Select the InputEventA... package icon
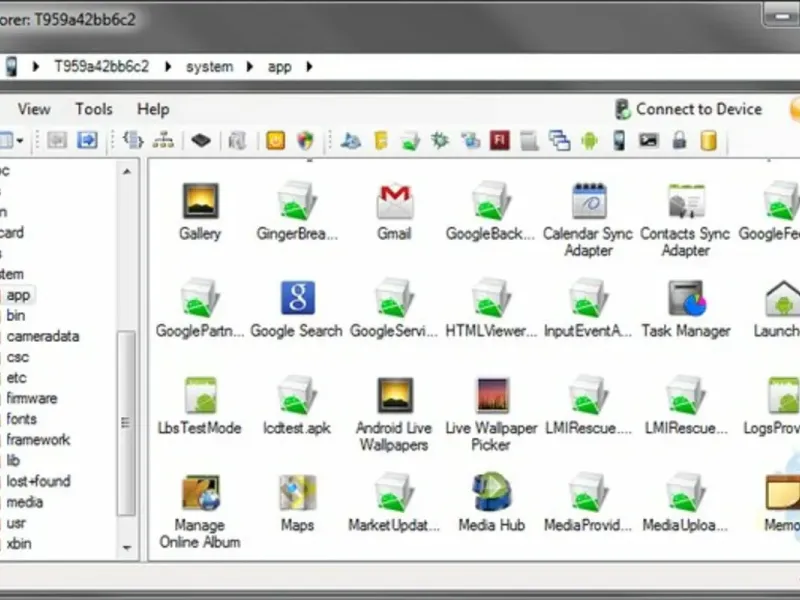Viewport: 800px width, 600px height. (x=588, y=298)
